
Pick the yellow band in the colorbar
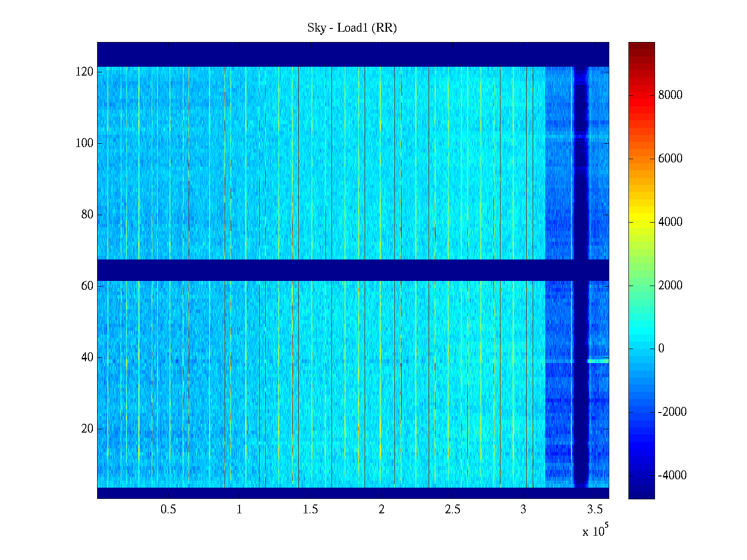(641, 219)
